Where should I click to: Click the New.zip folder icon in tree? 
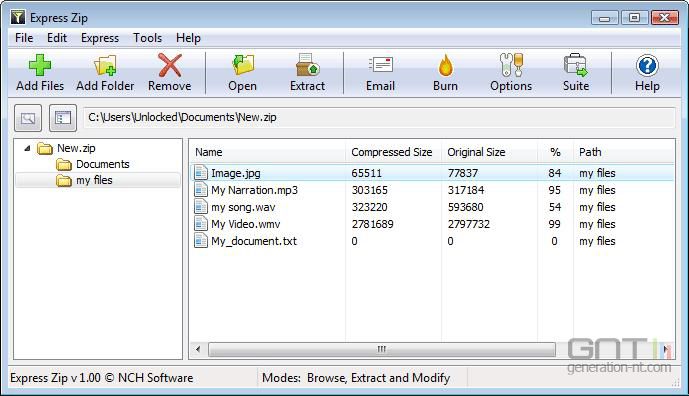[45, 149]
